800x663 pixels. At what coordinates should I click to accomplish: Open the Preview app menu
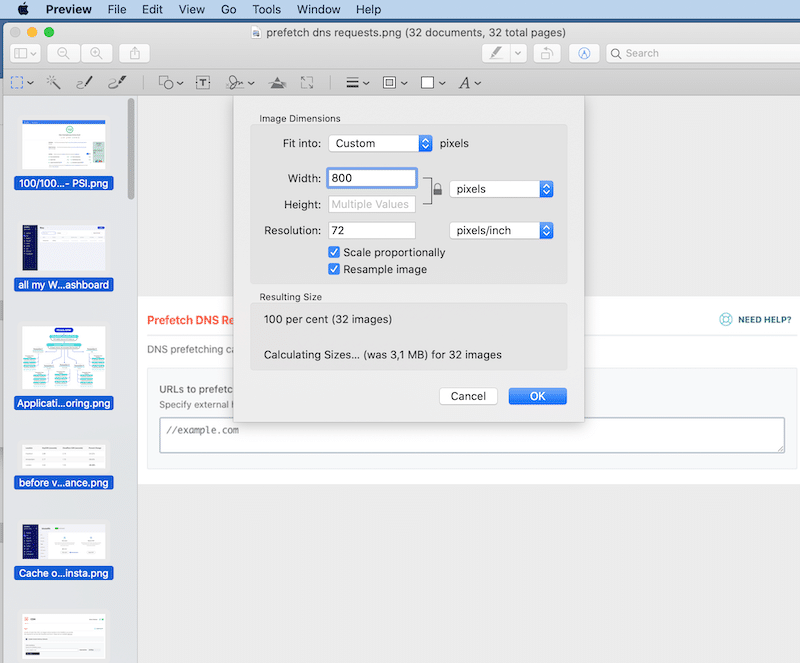[68, 9]
